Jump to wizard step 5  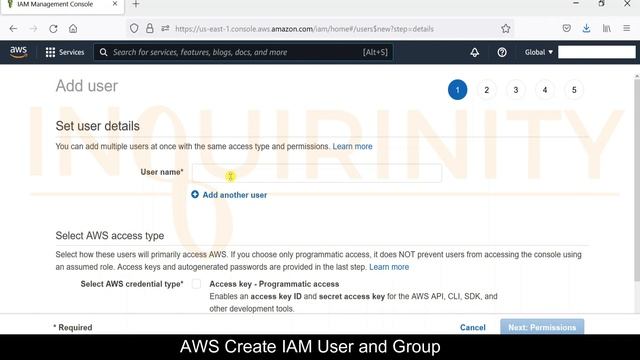click(574, 90)
